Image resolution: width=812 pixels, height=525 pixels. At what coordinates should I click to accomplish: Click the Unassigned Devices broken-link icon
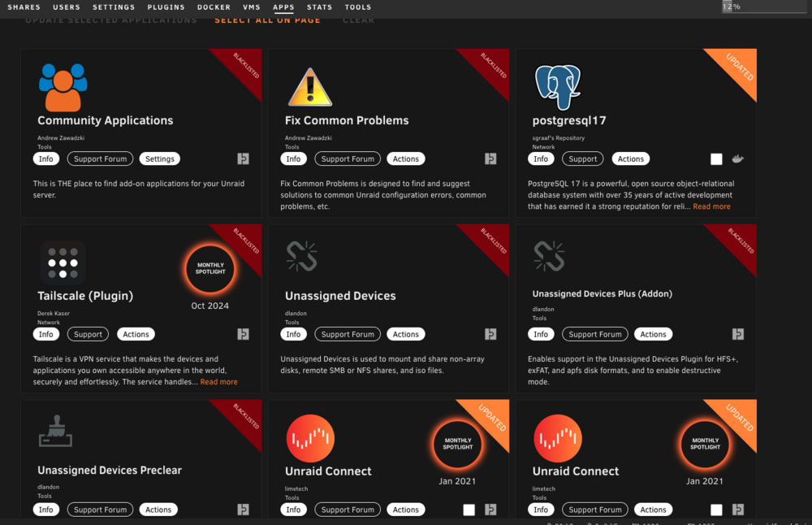click(301, 256)
